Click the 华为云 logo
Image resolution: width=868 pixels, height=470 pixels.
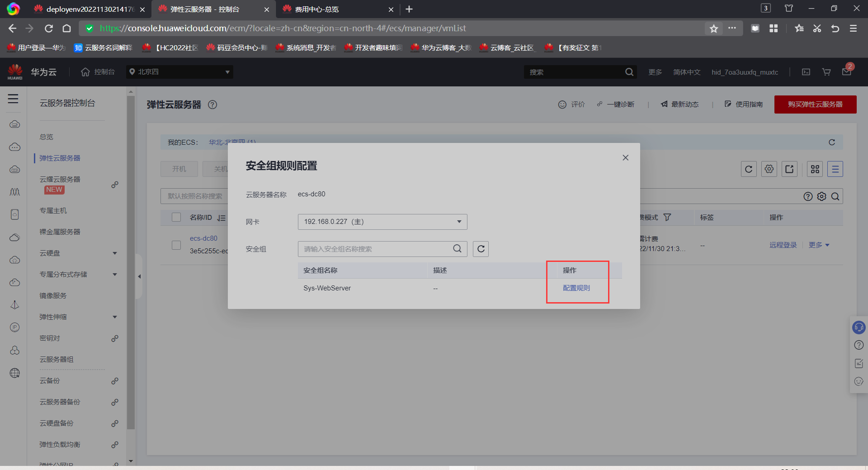[x=32, y=72]
